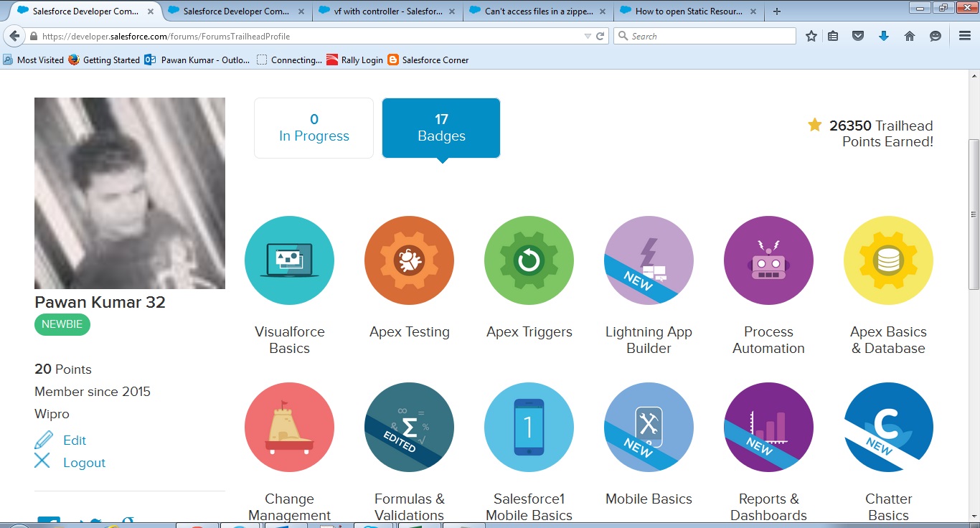This screenshot has height=528, width=980.
Task: Click the Edit profile link
Action: pyautogui.click(x=74, y=440)
